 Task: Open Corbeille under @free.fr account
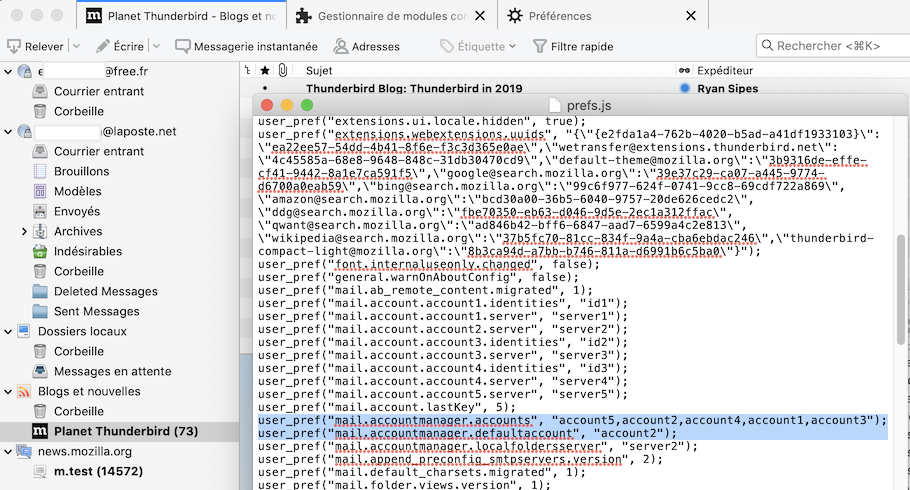click(78, 111)
